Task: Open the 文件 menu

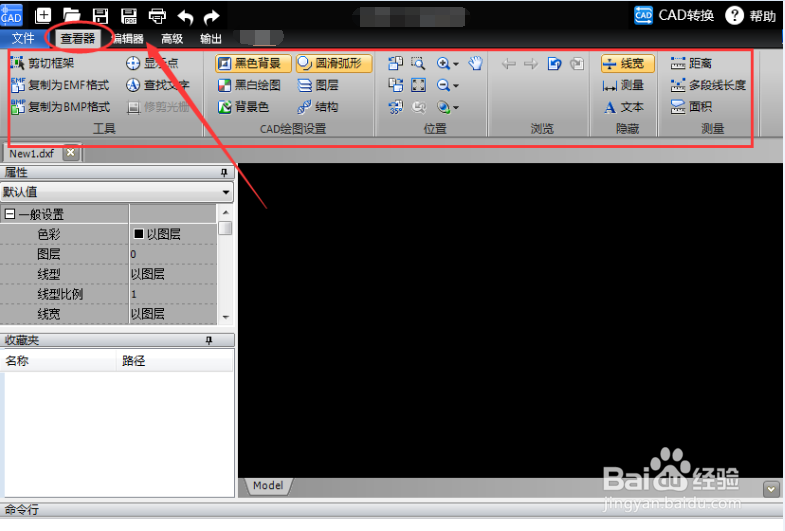Action: click(23, 39)
